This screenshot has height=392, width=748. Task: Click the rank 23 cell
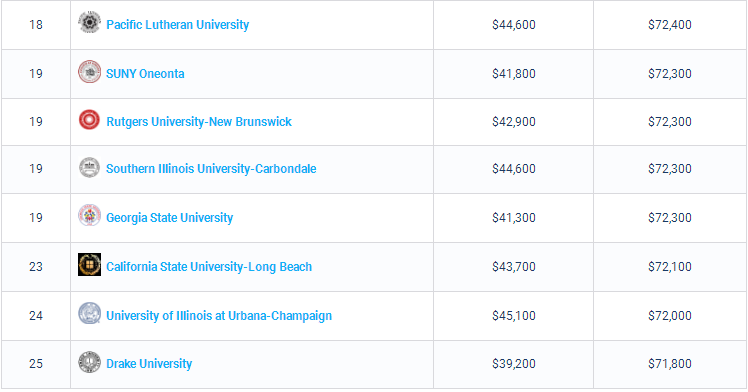[36, 267]
